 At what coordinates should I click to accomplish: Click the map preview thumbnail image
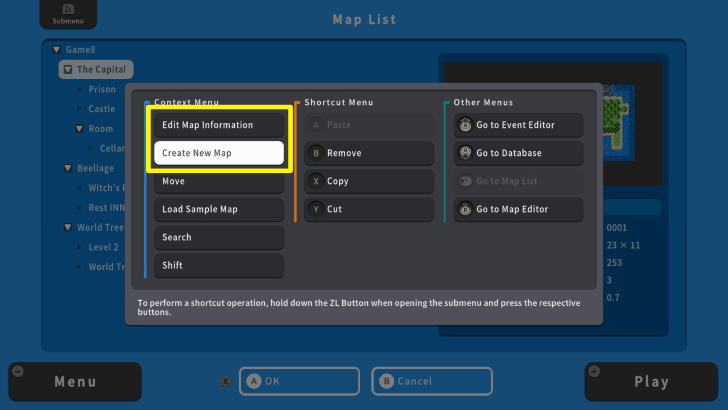(619, 124)
